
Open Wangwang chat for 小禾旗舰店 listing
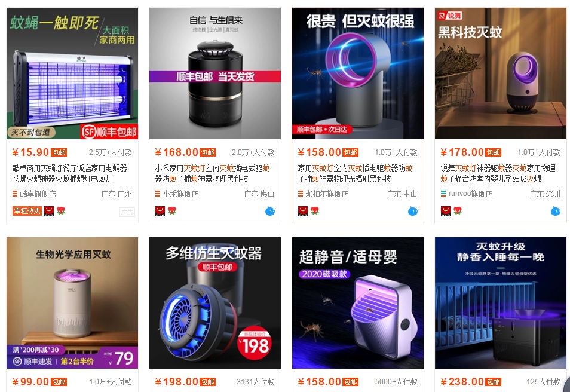tap(269, 210)
